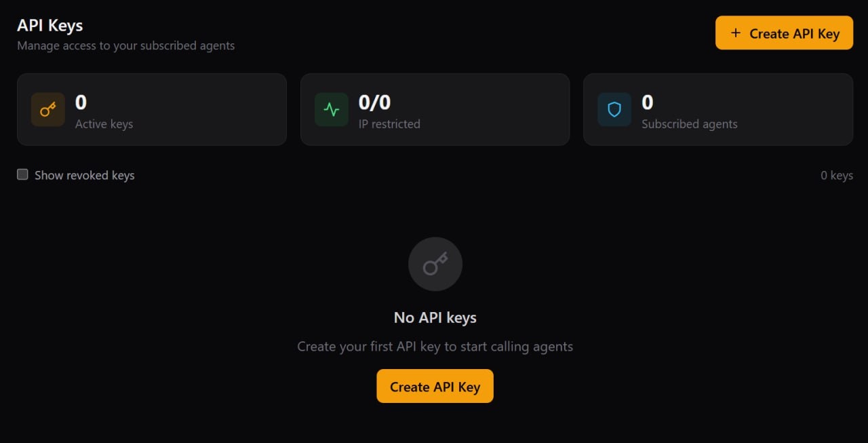Click the key icon on Active keys card
Image resolution: width=868 pixels, height=443 pixels.
coord(47,109)
